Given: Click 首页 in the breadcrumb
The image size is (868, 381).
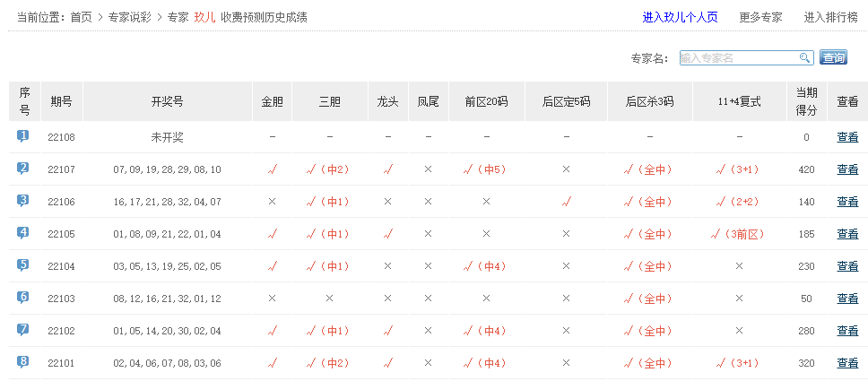Looking at the screenshot, I should [x=82, y=17].
